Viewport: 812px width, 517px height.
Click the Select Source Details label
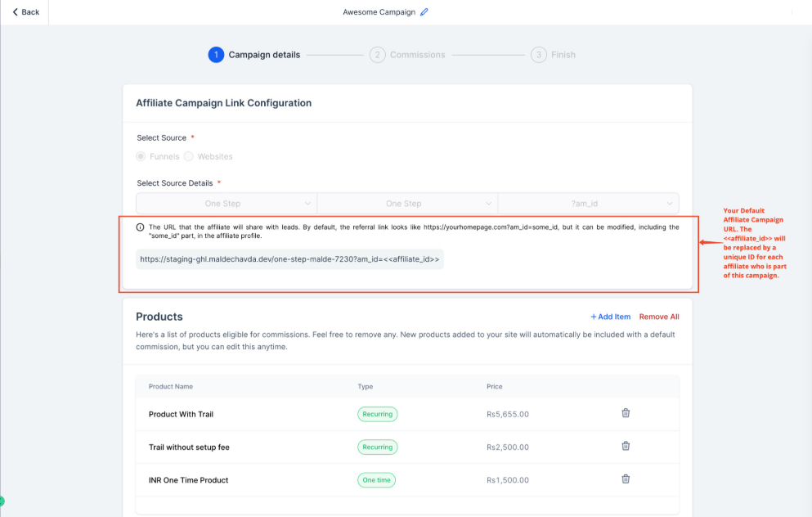point(174,183)
